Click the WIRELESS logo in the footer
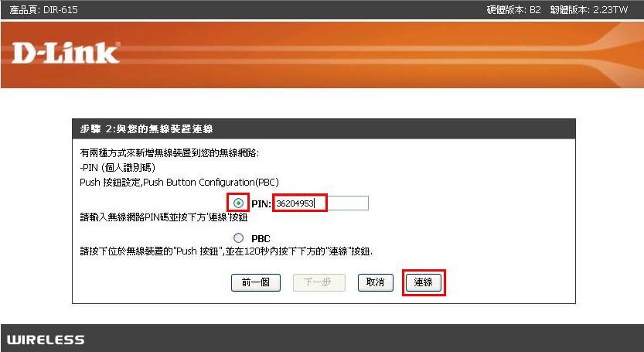Screen dimensions: 644x352 click(46, 340)
